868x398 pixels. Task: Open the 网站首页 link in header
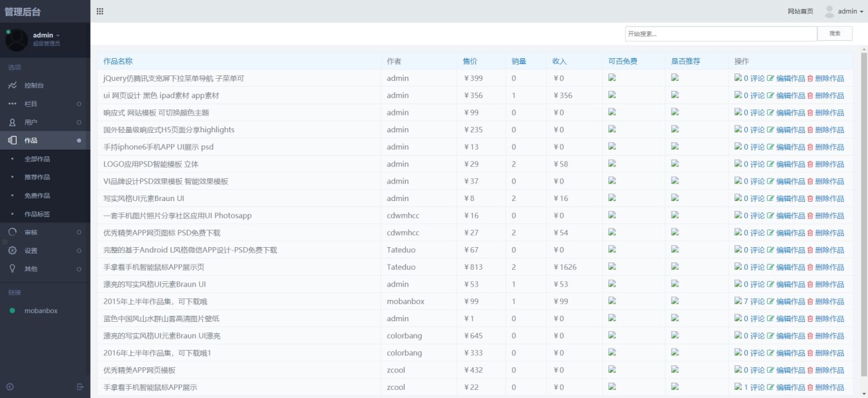click(800, 11)
